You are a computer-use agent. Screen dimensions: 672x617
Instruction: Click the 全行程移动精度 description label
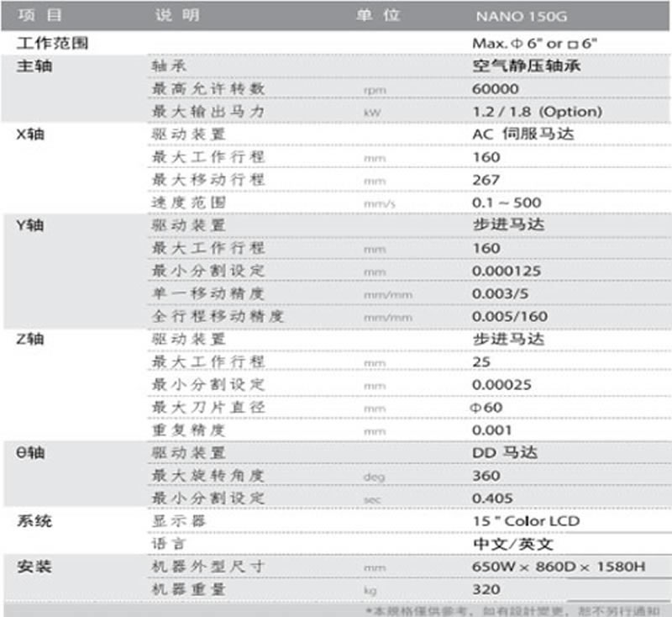click(218, 316)
